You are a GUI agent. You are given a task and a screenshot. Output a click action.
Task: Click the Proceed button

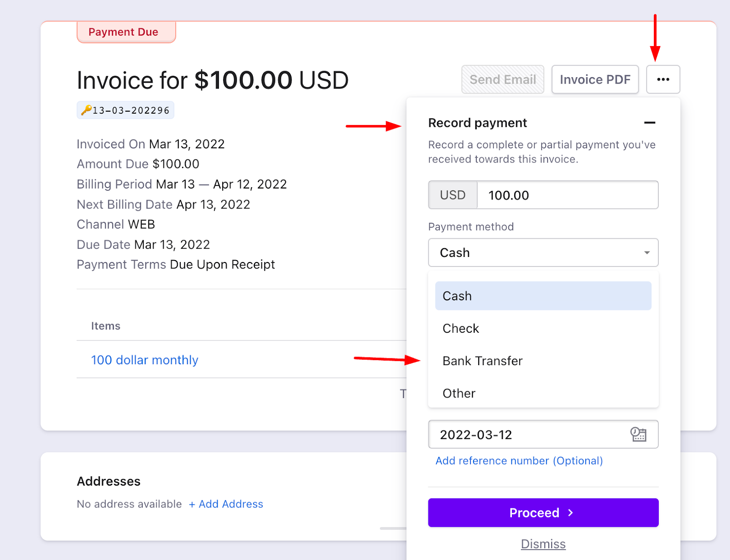(543, 513)
